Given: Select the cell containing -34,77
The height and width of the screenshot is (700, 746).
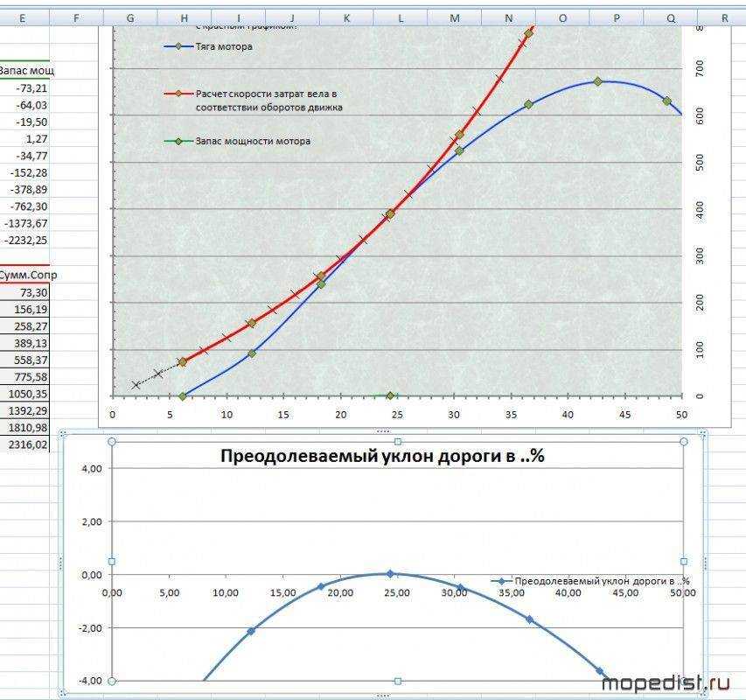Looking at the screenshot, I should point(24,156).
